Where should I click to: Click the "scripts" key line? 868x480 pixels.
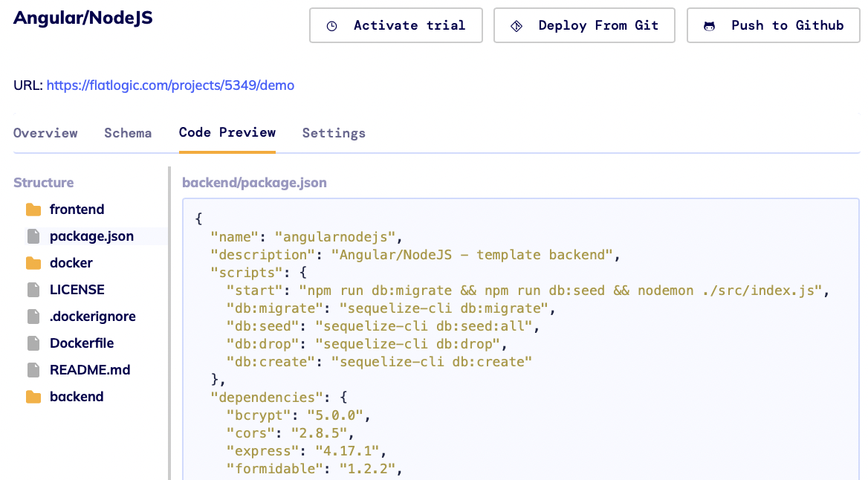pyautogui.click(x=259, y=273)
